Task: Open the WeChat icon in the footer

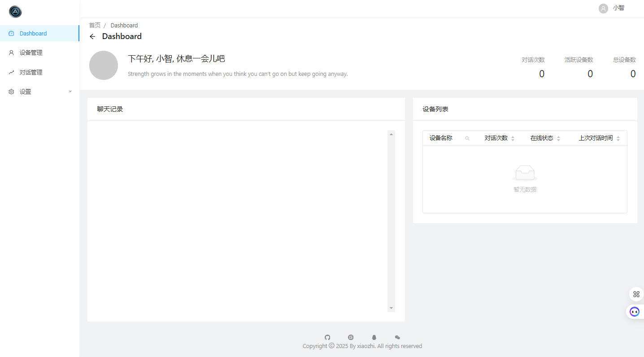Action: pos(397,337)
